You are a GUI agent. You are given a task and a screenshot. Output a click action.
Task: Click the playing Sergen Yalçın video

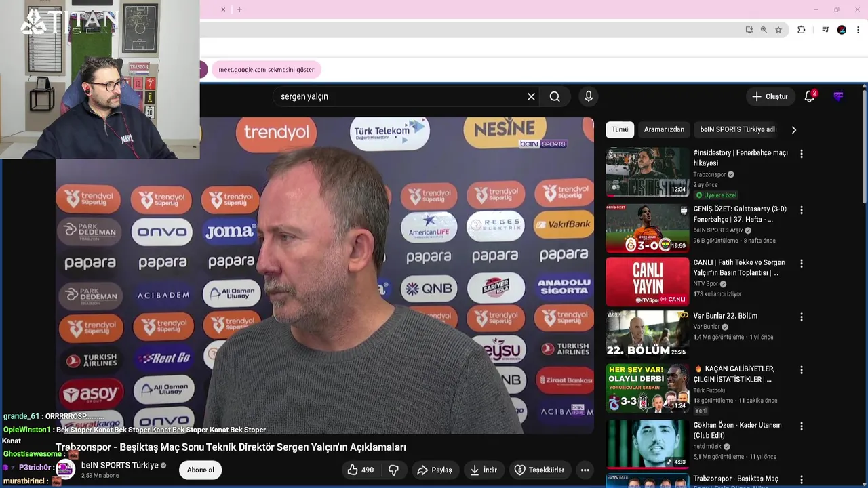[x=325, y=274]
